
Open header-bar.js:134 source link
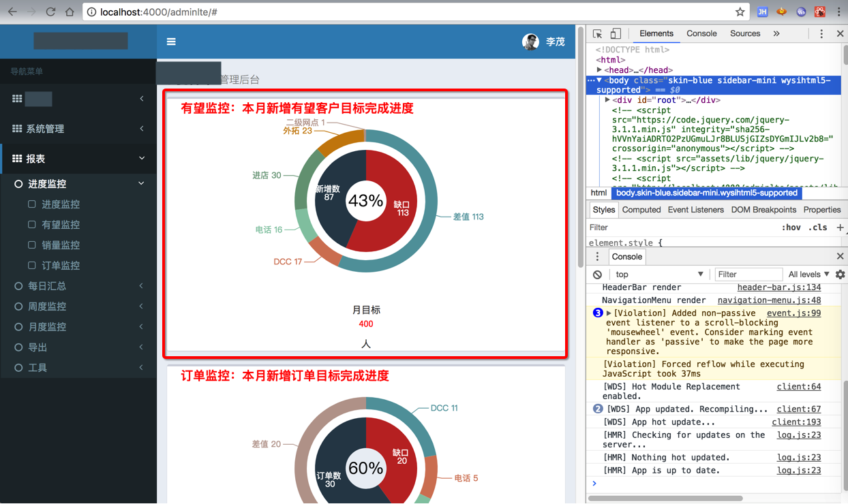(778, 287)
